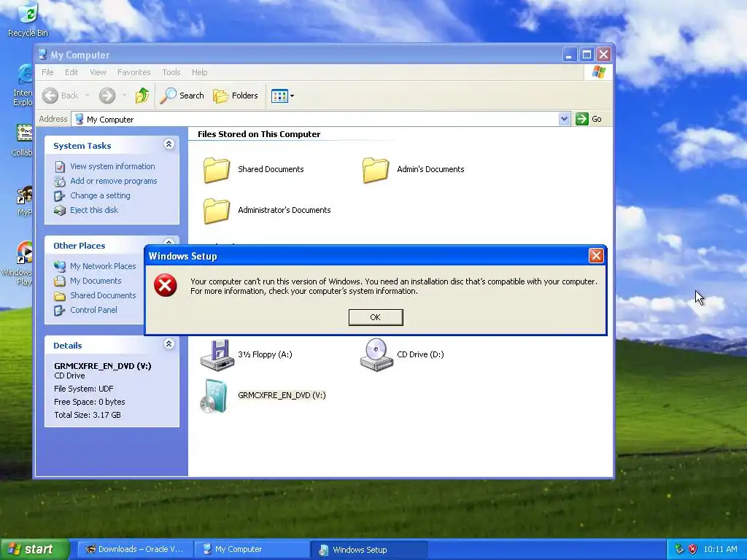Click the View system information icon
This screenshot has height=560, width=747.
(60, 167)
